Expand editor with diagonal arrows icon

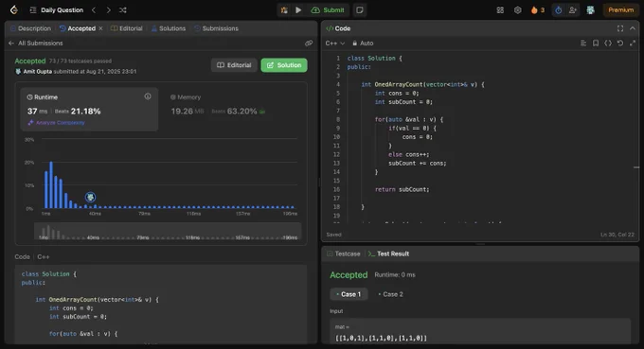pyautogui.click(x=633, y=44)
